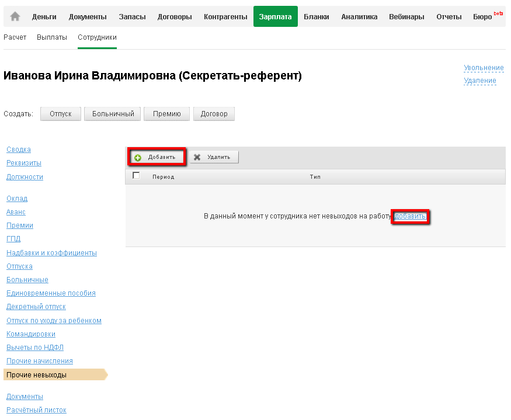Switch to the Расчет subtab
The height and width of the screenshot is (420, 511).
coord(15,37)
